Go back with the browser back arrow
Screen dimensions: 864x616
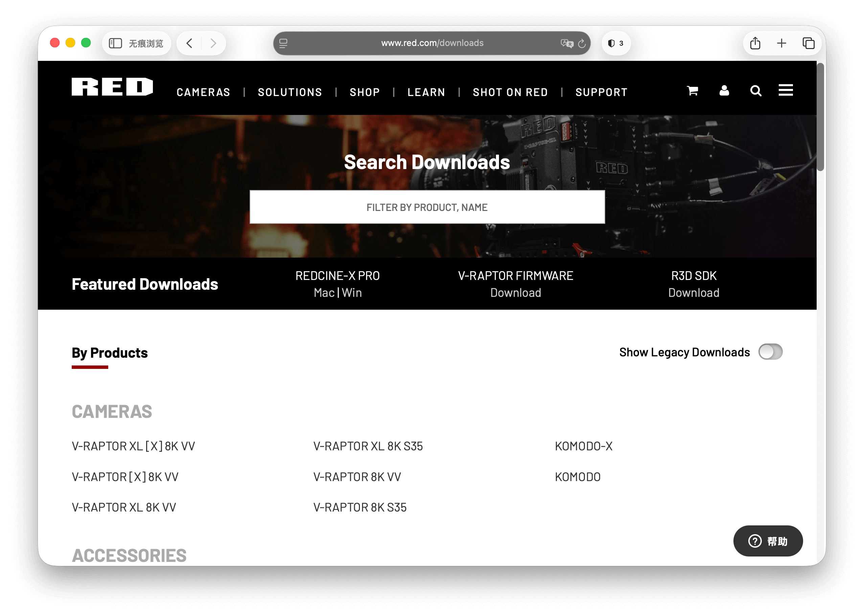189,43
